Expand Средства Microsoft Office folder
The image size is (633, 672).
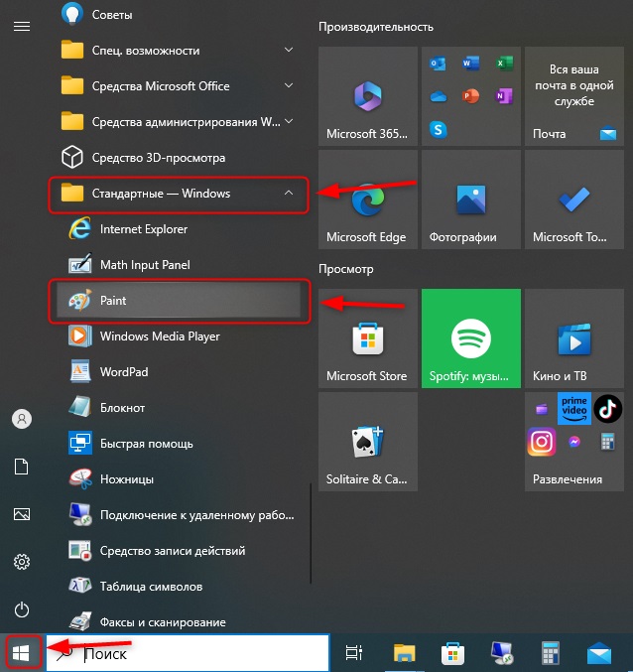click(x=179, y=86)
